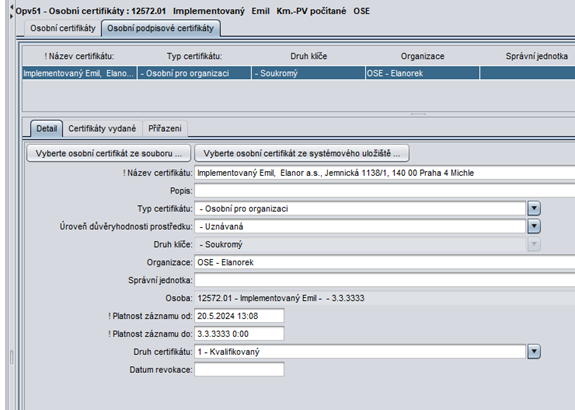The width and height of the screenshot is (575, 410).
Task: Sort by Název certifikátu column header
Action: [x=79, y=56]
